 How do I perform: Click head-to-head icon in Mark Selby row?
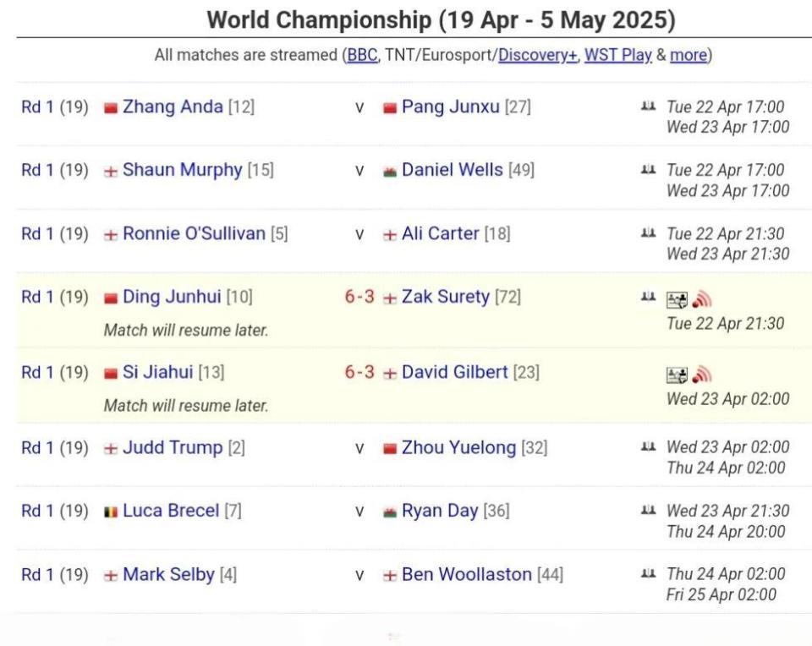tap(648, 573)
